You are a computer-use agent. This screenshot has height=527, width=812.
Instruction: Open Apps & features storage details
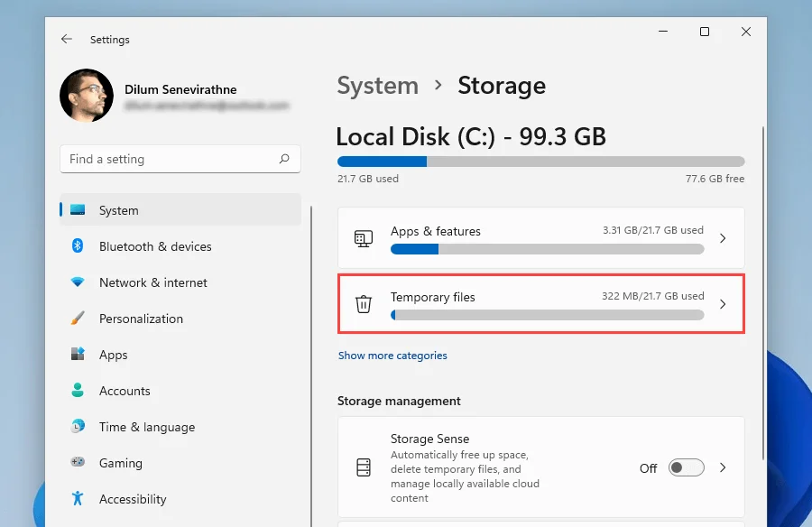(540, 238)
